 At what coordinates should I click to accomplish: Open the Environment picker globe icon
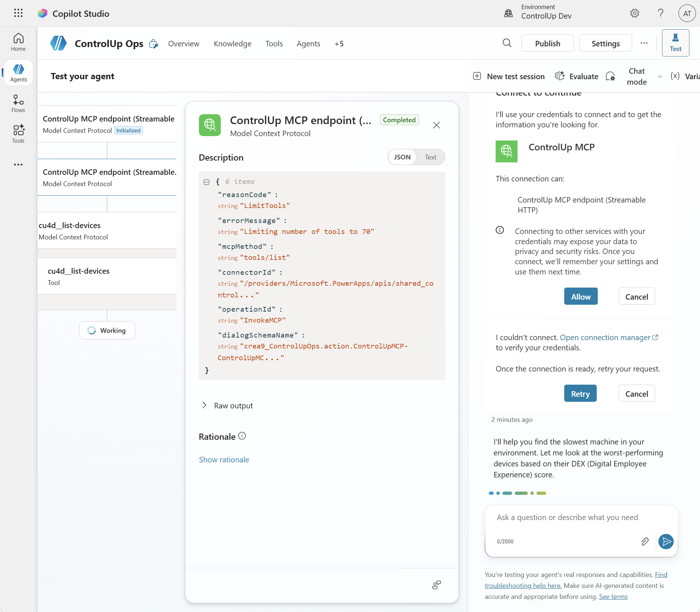click(508, 14)
